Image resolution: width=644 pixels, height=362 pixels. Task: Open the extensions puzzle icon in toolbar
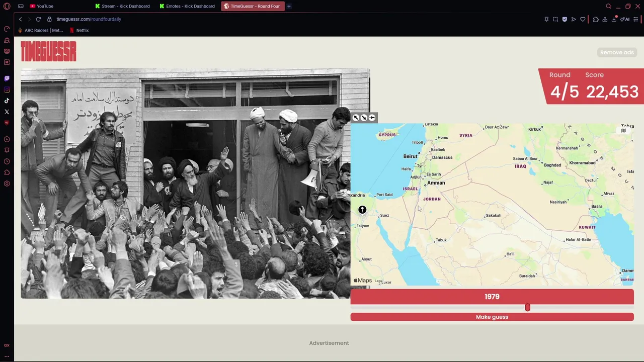[x=596, y=19]
